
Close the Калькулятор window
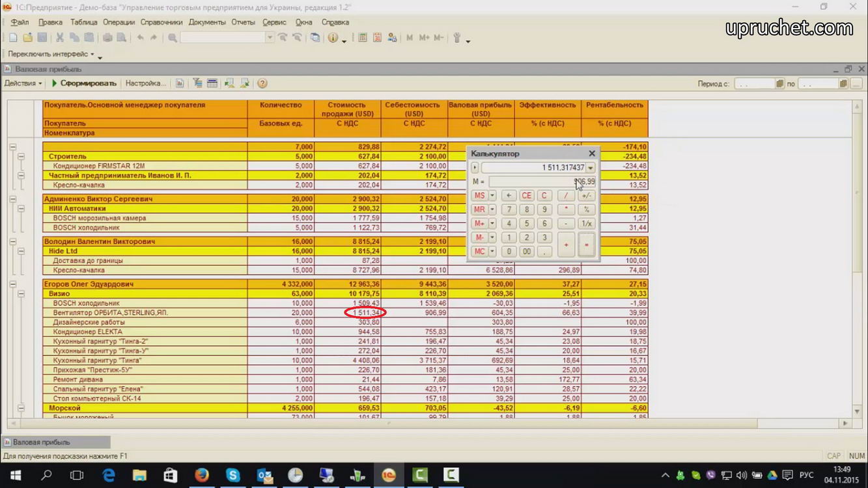(592, 154)
